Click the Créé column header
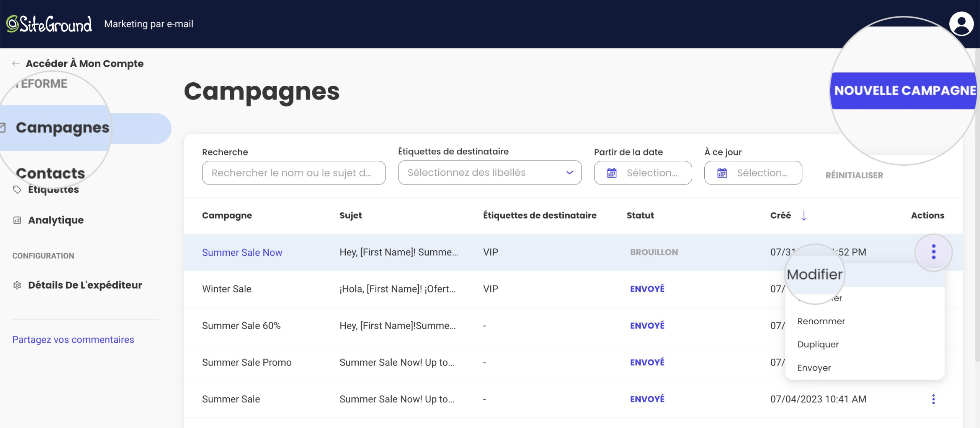The width and height of the screenshot is (980, 428). tap(781, 216)
